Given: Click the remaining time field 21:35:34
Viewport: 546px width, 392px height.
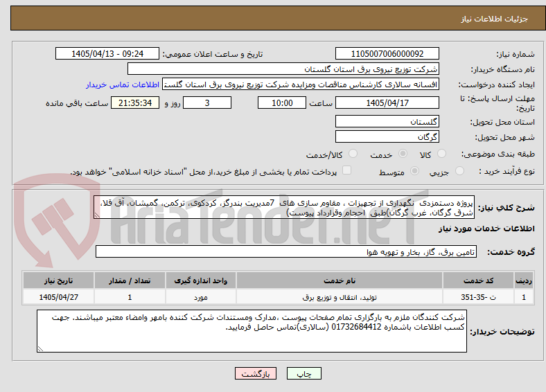Looking at the screenshot, I should [x=135, y=103].
